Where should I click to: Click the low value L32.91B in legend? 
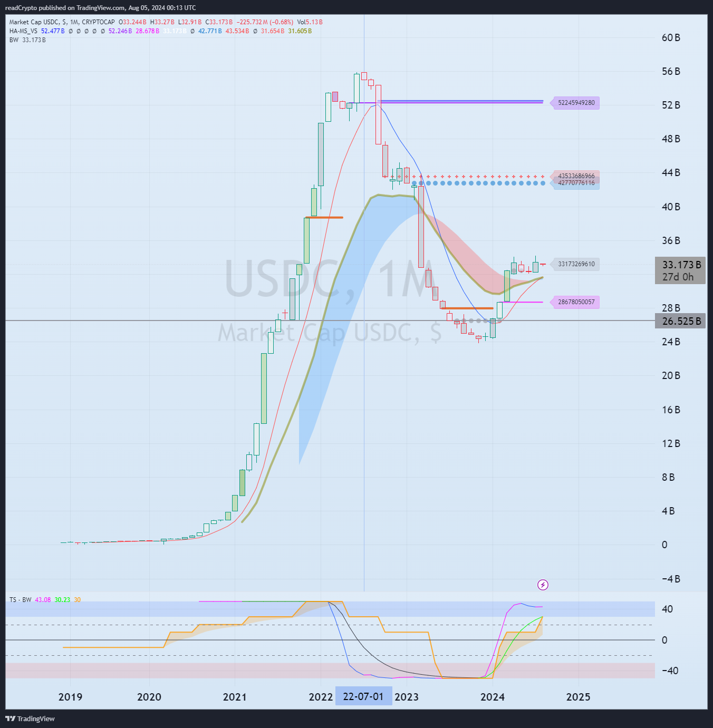pyautogui.click(x=190, y=22)
